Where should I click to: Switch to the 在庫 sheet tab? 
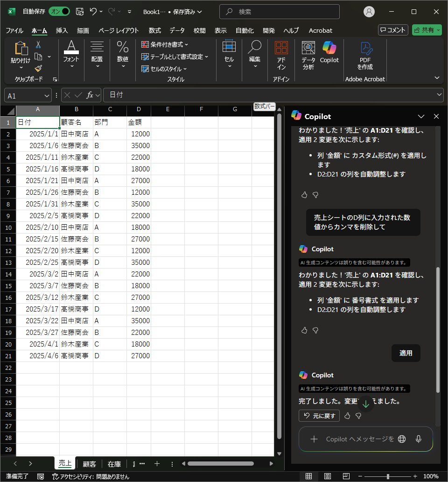[x=114, y=464]
